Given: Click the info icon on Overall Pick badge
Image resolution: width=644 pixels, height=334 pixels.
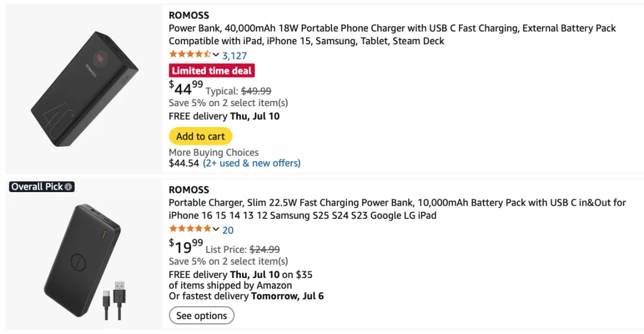Looking at the screenshot, I should (69, 187).
